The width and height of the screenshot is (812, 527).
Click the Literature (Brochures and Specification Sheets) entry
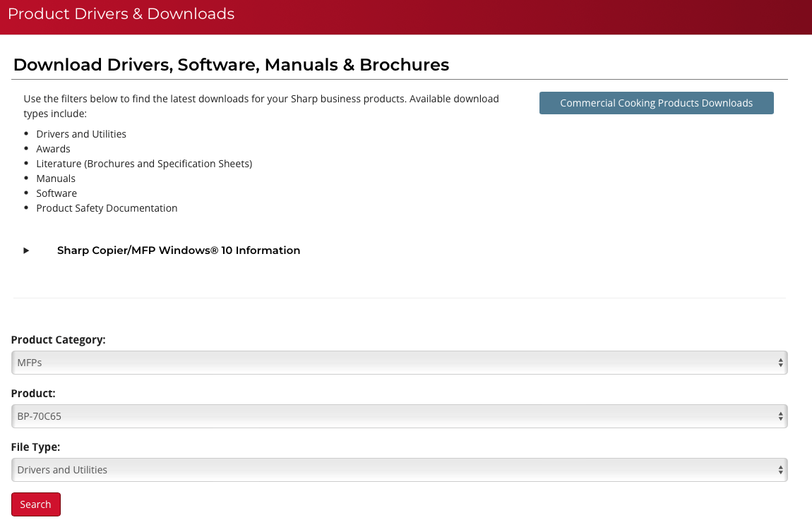(x=144, y=163)
